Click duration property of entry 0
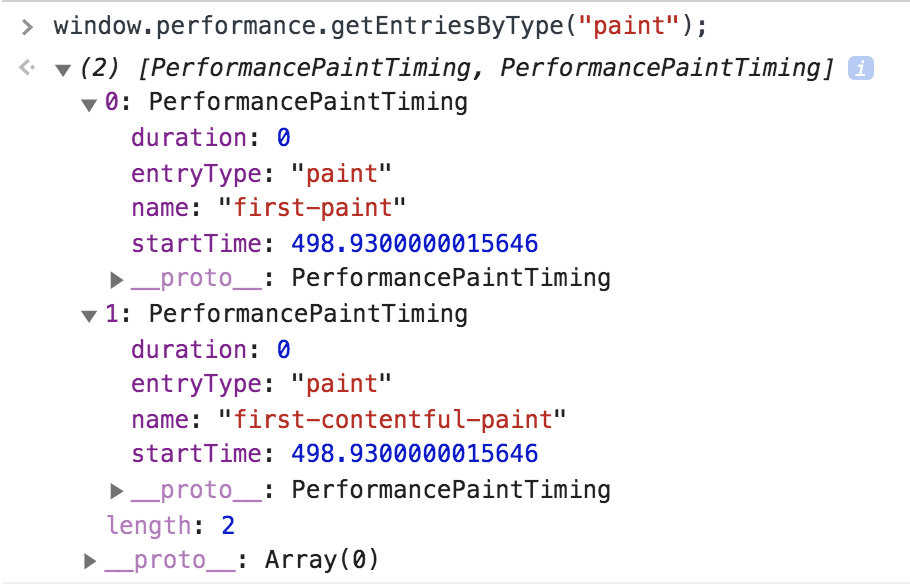This screenshot has width=910, height=586. coord(211,138)
